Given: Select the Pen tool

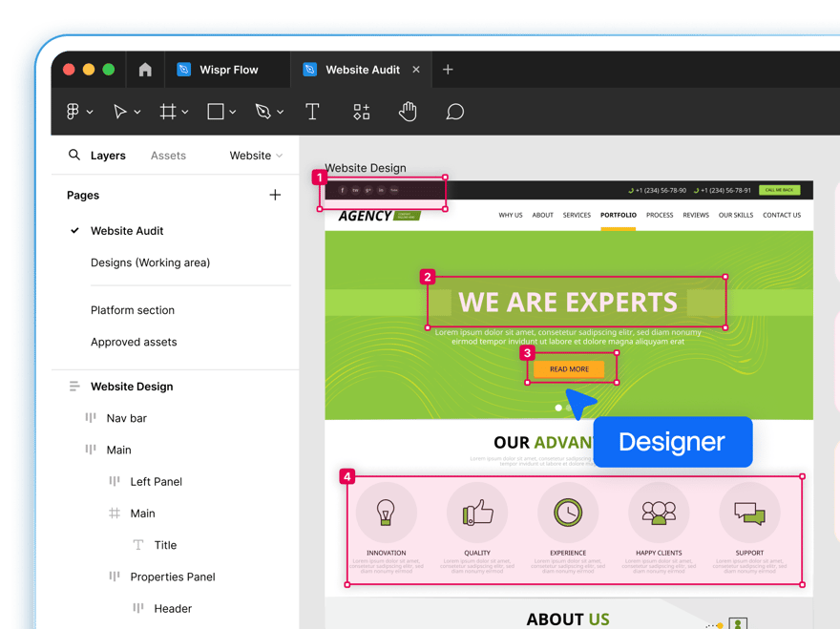Looking at the screenshot, I should (263, 112).
